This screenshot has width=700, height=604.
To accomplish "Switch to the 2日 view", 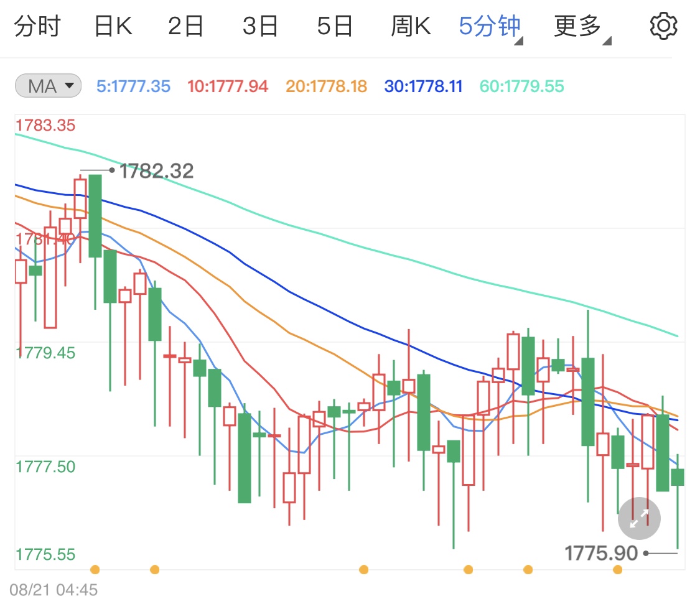I will 185,26.
